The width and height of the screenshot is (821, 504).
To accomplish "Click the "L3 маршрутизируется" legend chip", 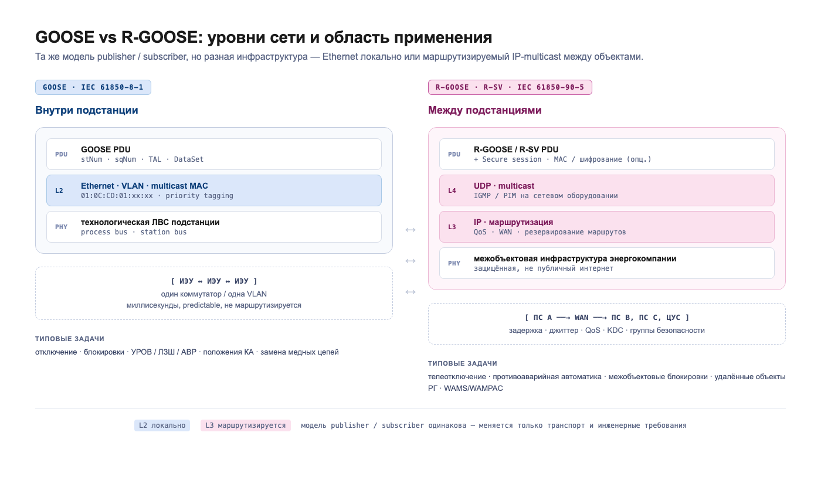I will tap(246, 425).
